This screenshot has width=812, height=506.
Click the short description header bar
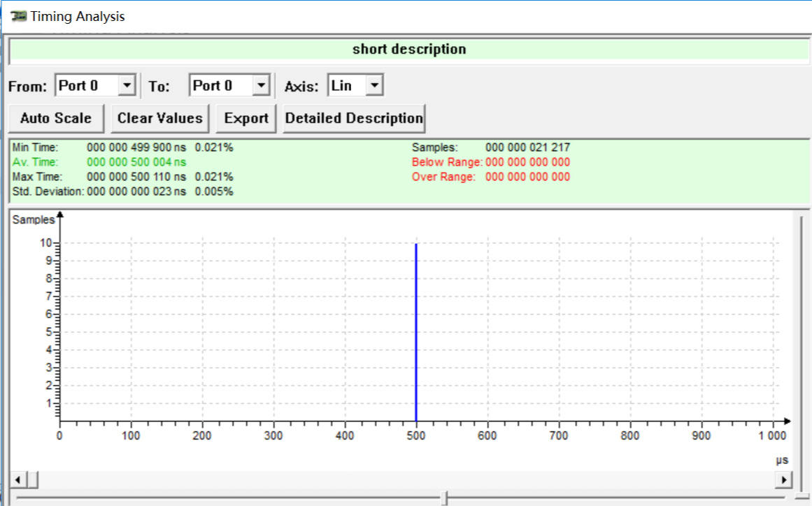click(x=409, y=50)
